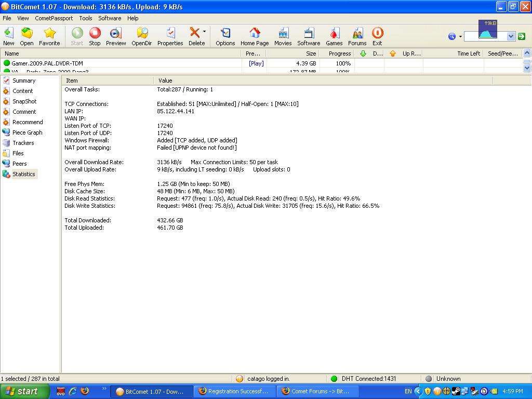Open the CometPassport menu

pos(54,18)
